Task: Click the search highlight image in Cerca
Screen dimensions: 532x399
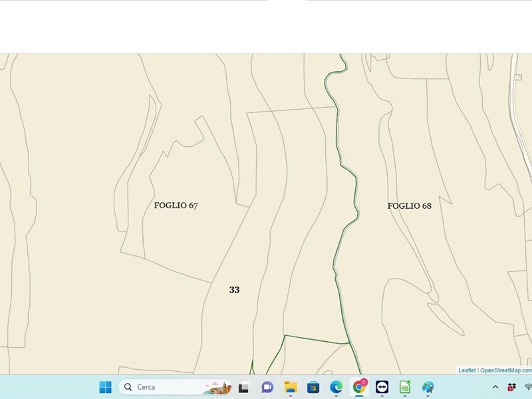Action: [x=217, y=387]
